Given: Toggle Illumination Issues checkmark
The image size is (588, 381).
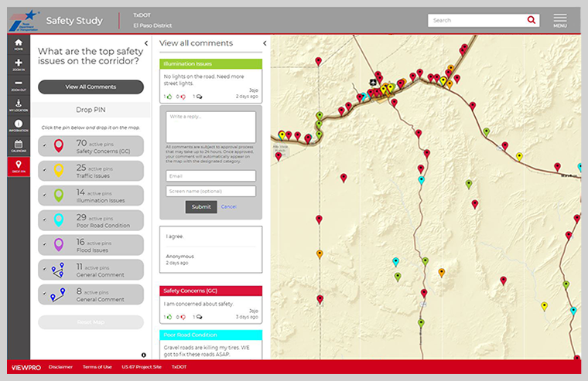Looking at the screenshot, I should click(x=45, y=195).
